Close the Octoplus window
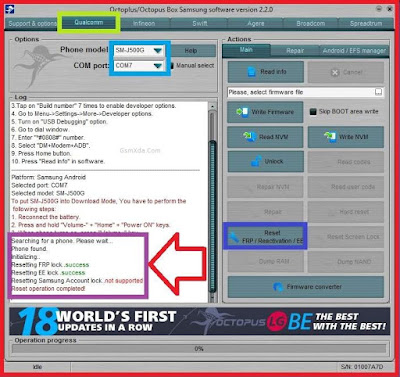400x377 pixels. [x=390, y=9]
